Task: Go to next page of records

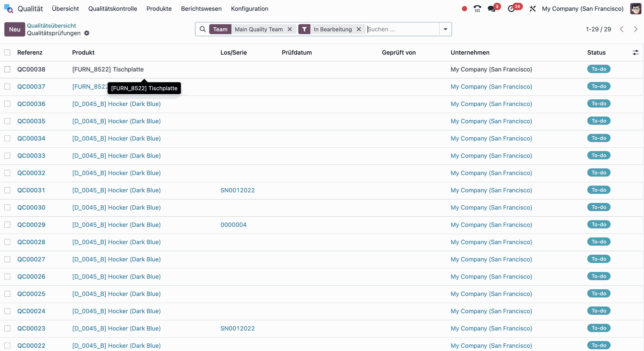Action: tap(635, 29)
